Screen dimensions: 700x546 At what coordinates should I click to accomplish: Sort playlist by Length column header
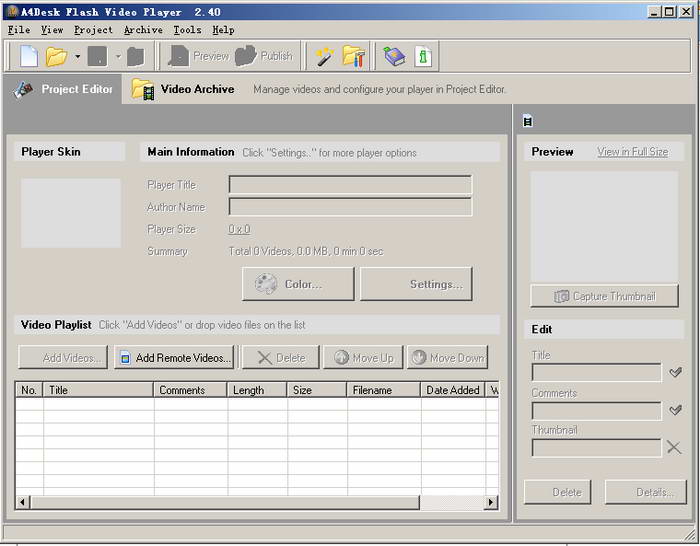click(x=257, y=390)
